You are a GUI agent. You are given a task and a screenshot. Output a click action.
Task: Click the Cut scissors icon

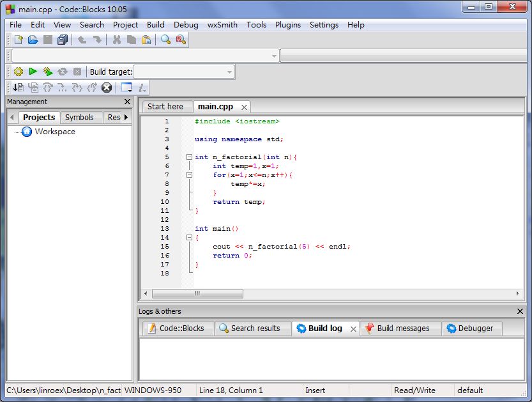pyautogui.click(x=117, y=40)
